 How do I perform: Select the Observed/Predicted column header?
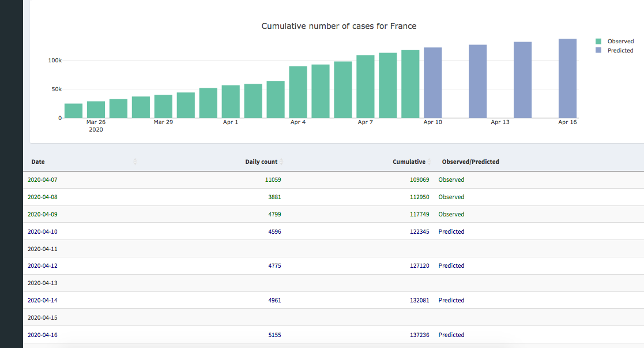coord(470,162)
